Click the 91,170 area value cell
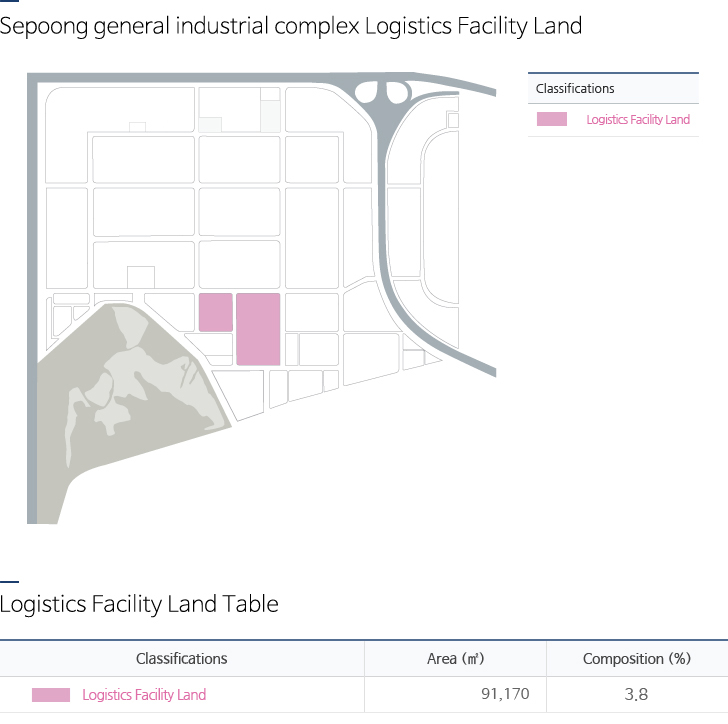 coord(505,694)
